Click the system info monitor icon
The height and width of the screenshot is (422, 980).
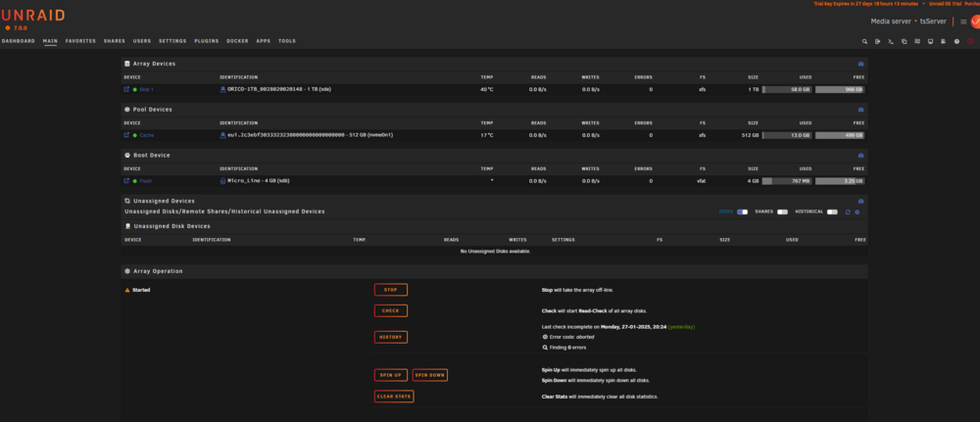point(931,41)
